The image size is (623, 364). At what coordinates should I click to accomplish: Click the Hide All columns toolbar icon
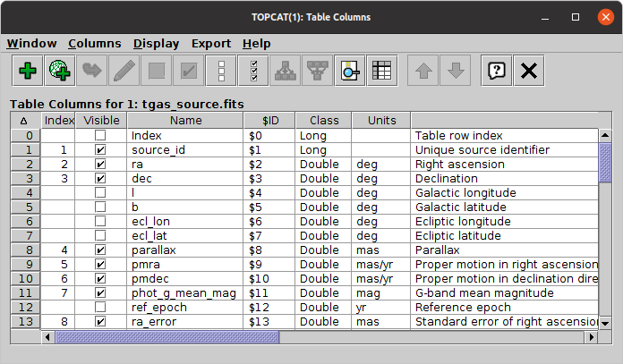tap(221, 72)
